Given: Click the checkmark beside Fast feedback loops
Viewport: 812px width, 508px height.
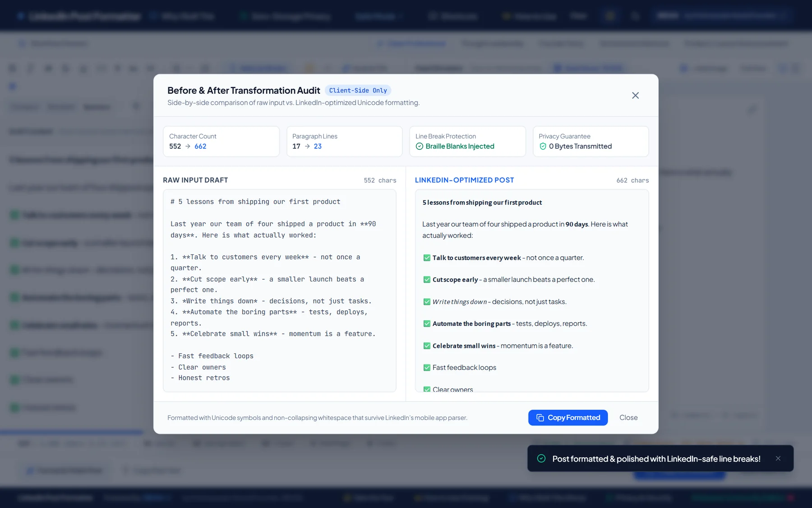Looking at the screenshot, I should [427, 368].
